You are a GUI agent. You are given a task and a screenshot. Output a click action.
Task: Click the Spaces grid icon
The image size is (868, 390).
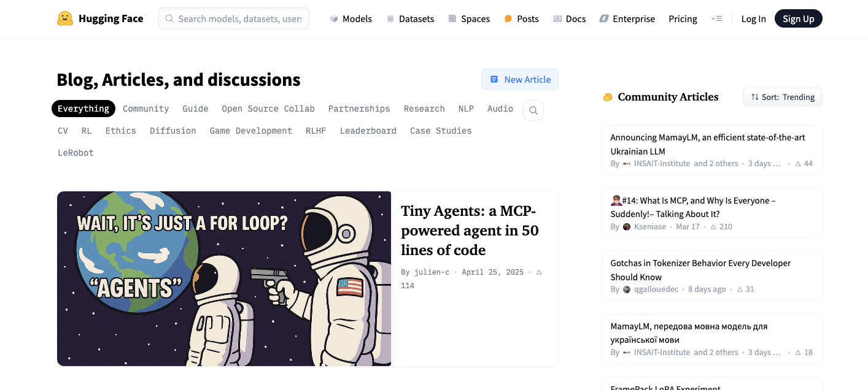pyautogui.click(x=452, y=19)
